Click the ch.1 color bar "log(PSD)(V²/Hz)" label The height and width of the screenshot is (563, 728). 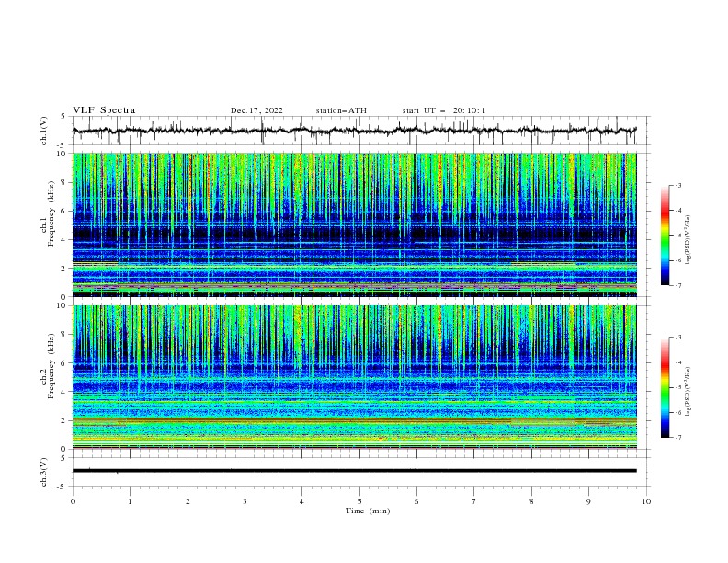pyautogui.click(x=688, y=240)
